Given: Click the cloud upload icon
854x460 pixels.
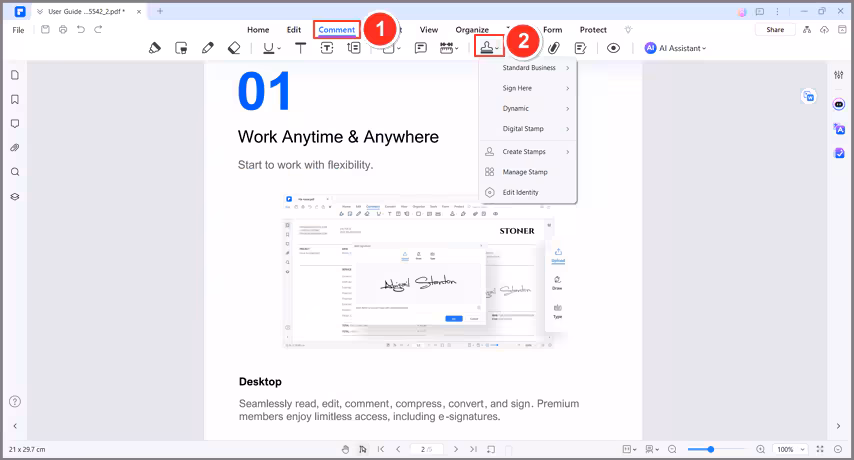Looking at the screenshot, I should pos(825,29).
